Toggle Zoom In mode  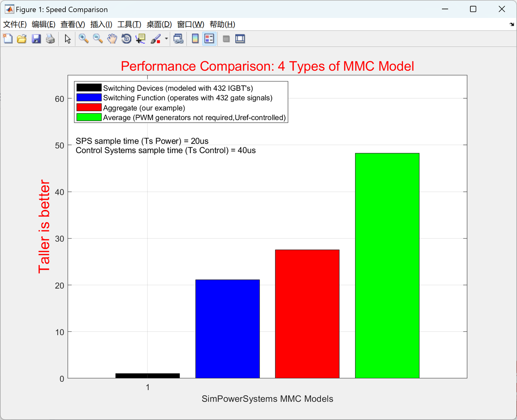click(x=84, y=38)
